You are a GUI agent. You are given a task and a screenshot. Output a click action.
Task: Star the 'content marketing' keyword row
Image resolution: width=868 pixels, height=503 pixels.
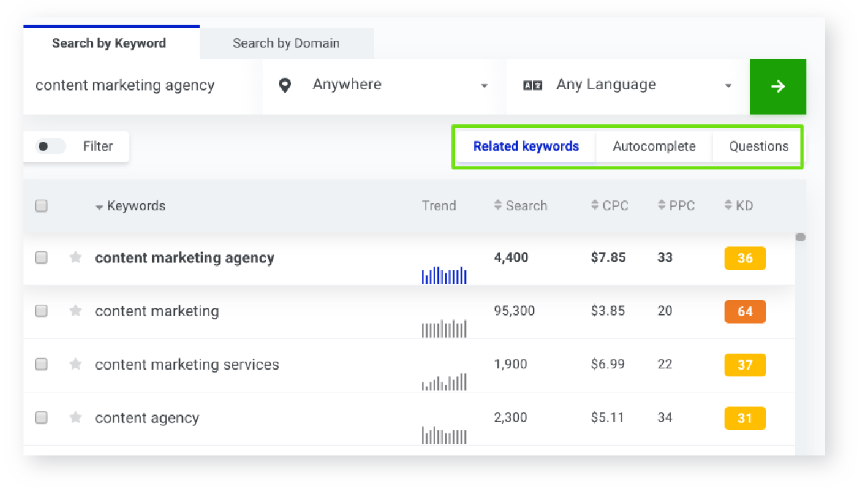click(x=76, y=311)
